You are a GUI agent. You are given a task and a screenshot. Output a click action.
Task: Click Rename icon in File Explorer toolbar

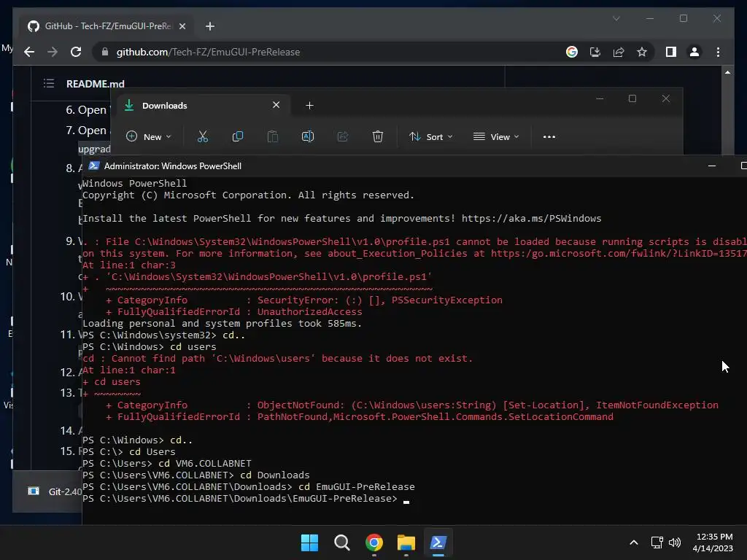(308, 136)
